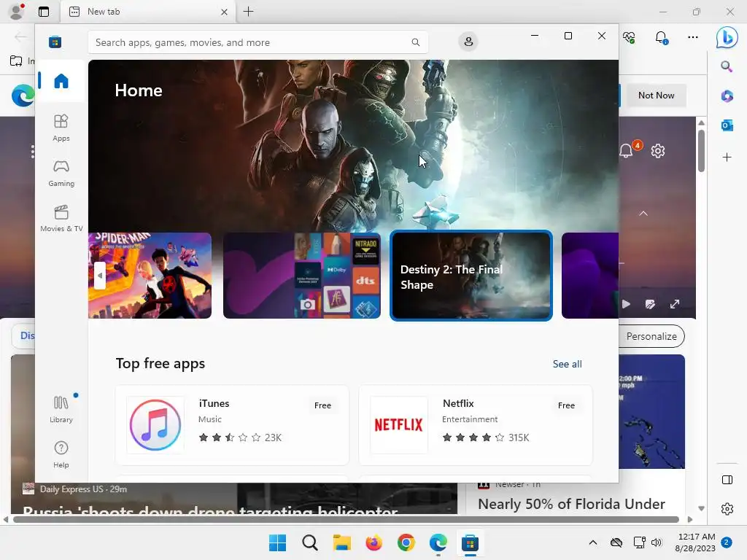The height and width of the screenshot is (560, 747).
Task: Open the Apps section in Store sidebar
Action: (61, 128)
